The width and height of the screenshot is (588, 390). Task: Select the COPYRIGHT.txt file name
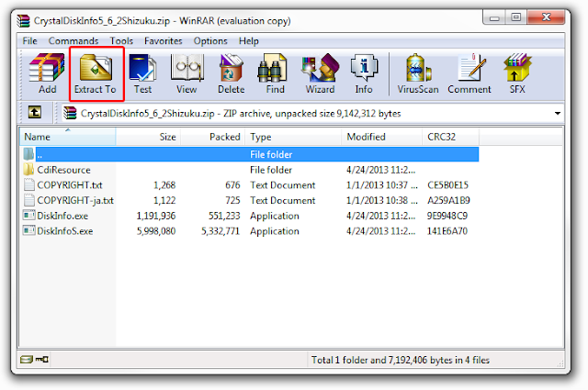pyautogui.click(x=70, y=185)
